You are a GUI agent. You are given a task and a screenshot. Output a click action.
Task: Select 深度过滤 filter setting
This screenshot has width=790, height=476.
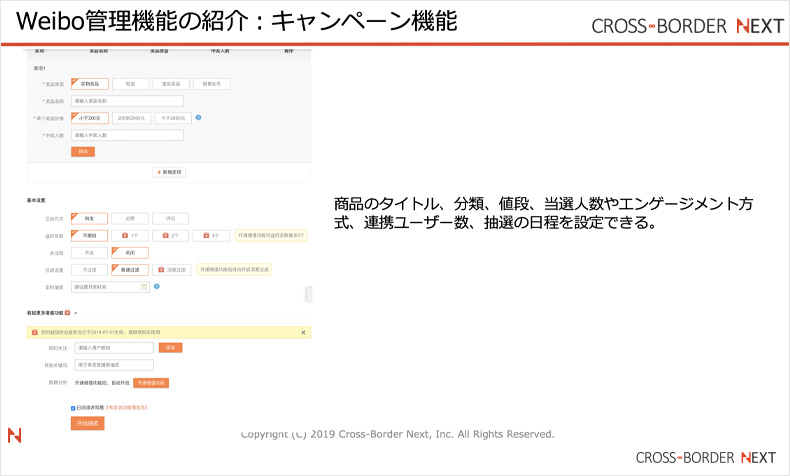[x=172, y=269]
